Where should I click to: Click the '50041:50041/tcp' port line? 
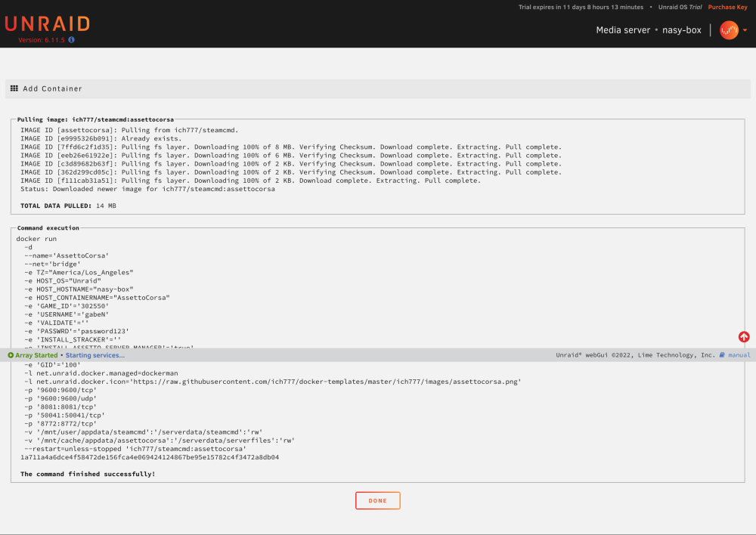pyautogui.click(x=64, y=416)
